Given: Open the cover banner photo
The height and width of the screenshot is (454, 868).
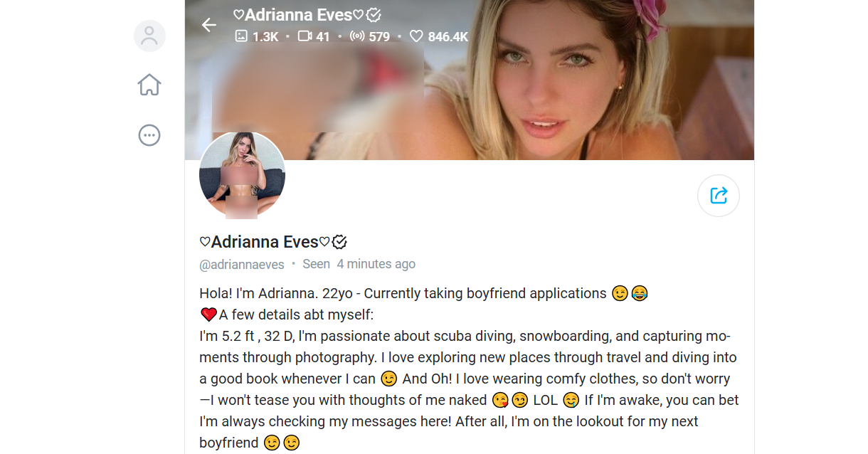Looking at the screenshot, I should point(470,80).
